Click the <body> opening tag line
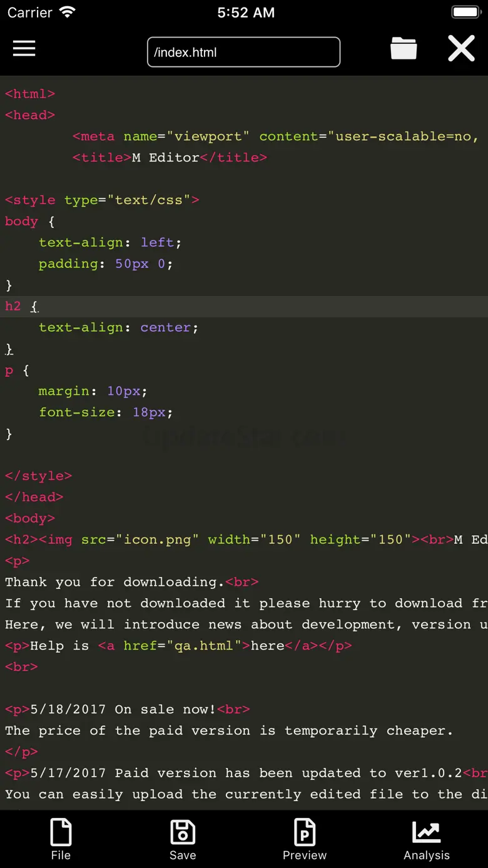 (x=30, y=519)
